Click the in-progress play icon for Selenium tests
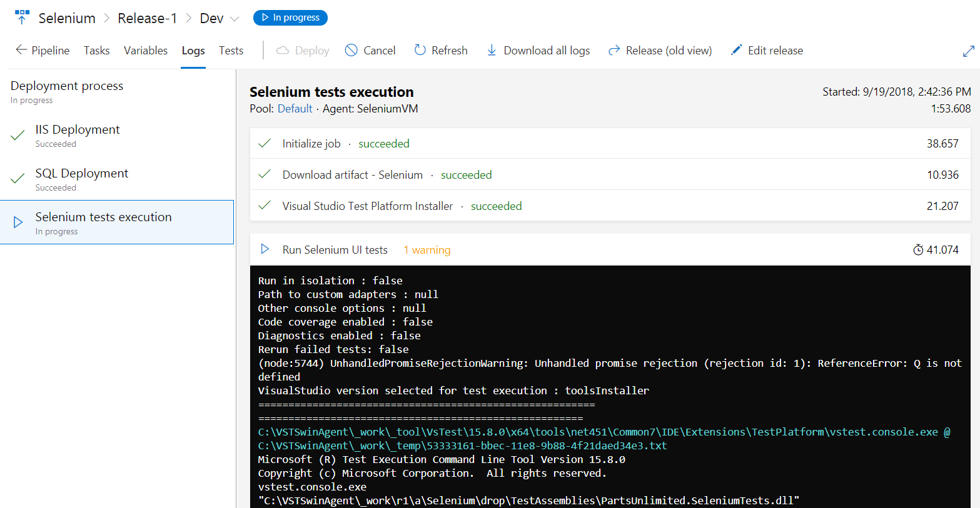Image resolution: width=980 pixels, height=508 pixels. click(18, 222)
